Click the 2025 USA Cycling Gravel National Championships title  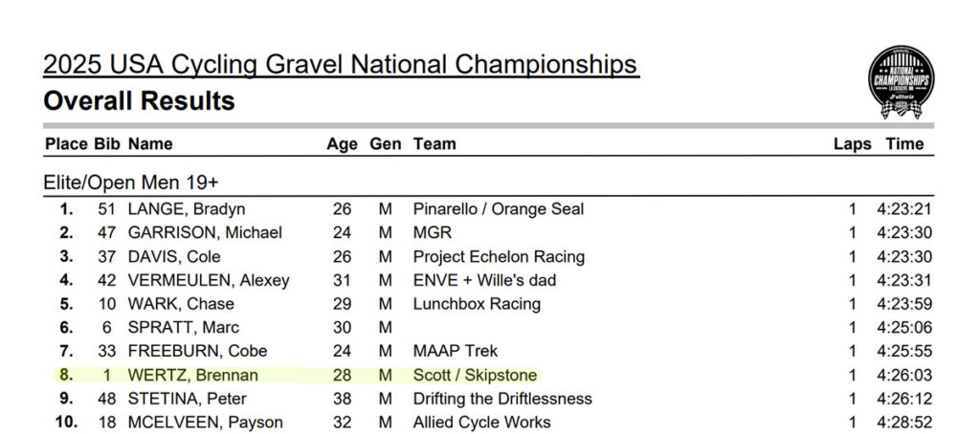pyautogui.click(x=342, y=64)
